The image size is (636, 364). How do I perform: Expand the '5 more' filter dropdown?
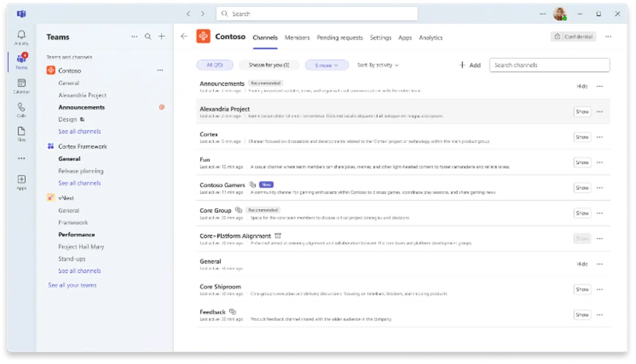[x=327, y=65]
